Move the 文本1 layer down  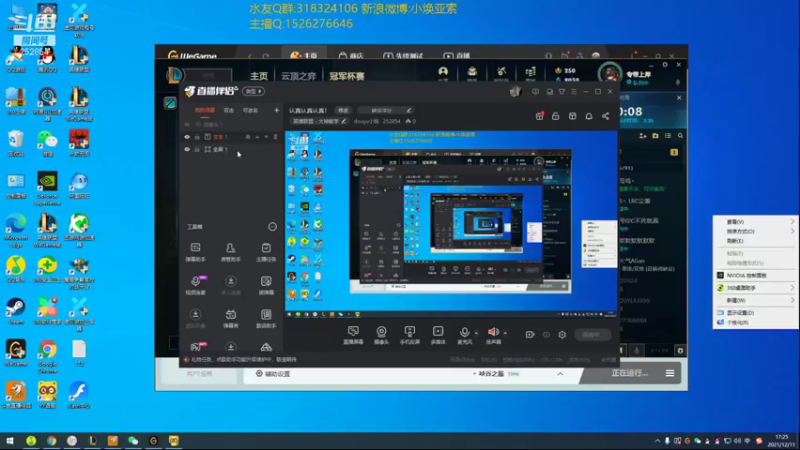tap(266, 137)
